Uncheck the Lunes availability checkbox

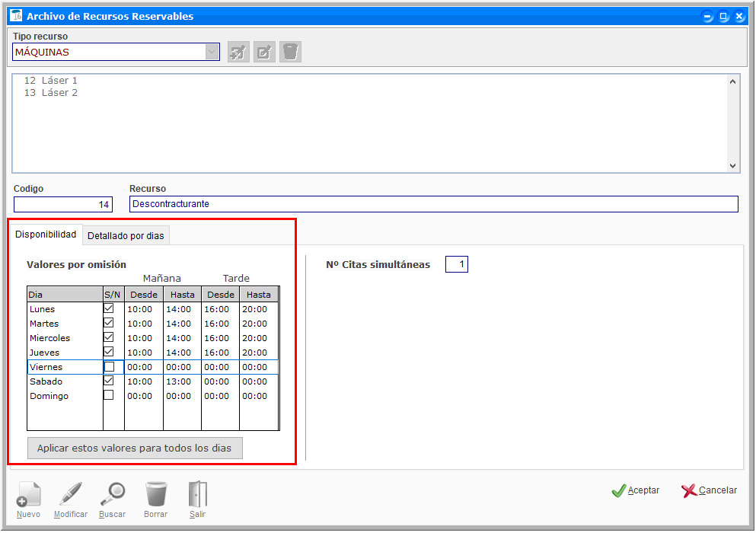(x=109, y=308)
